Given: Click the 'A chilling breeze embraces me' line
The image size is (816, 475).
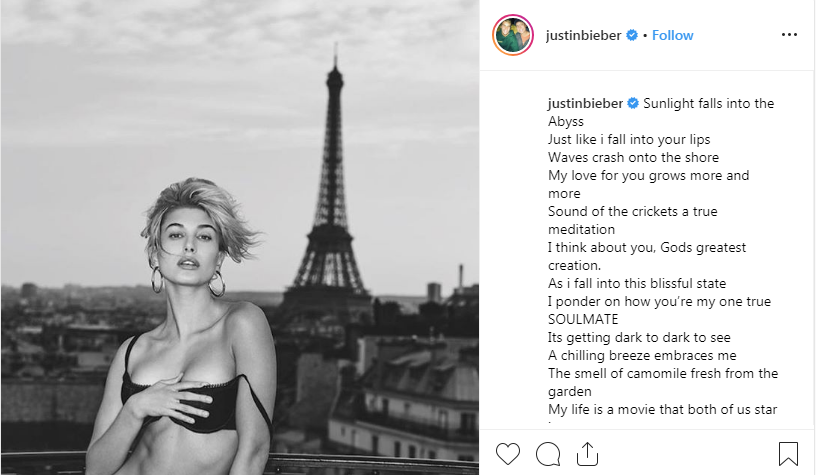Looking at the screenshot, I should point(642,355).
